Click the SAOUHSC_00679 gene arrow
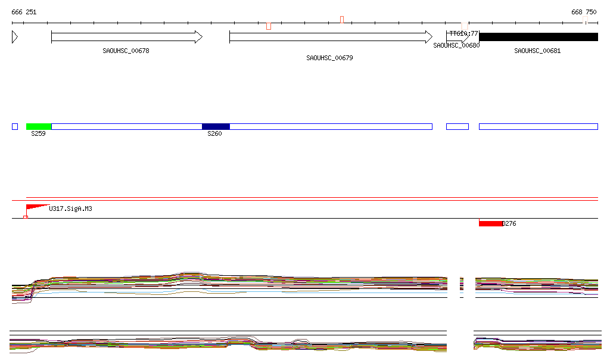The image size is (610, 364). click(x=331, y=37)
